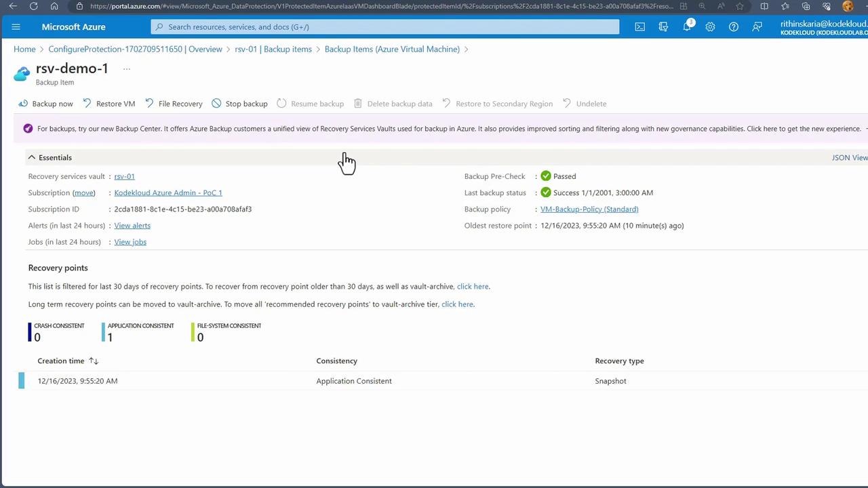868x488 pixels.
Task: Go back with the browser back arrow
Action: [x=13, y=6]
